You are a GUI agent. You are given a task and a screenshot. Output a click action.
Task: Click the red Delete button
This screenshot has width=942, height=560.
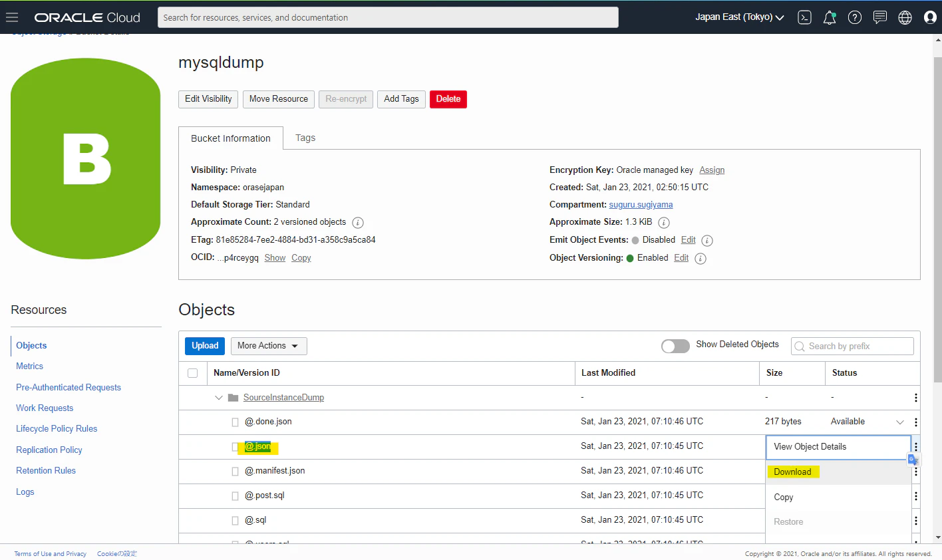pyautogui.click(x=448, y=99)
